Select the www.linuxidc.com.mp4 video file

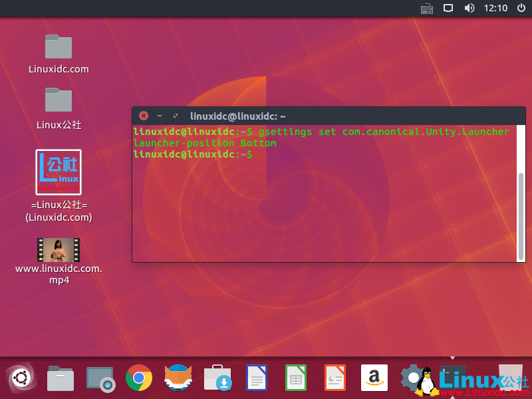[59, 261]
